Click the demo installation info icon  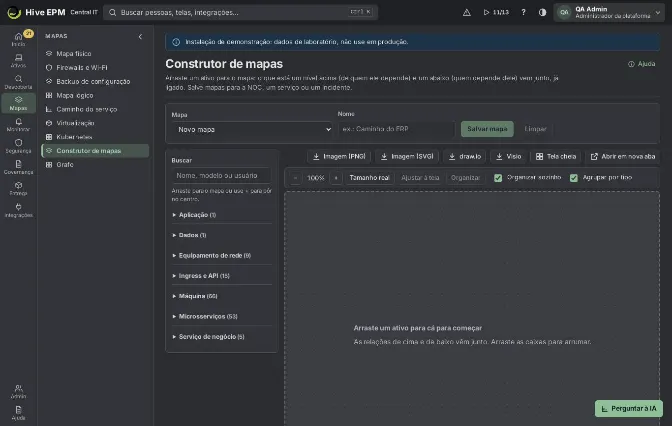pyautogui.click(x=176, y=42)
